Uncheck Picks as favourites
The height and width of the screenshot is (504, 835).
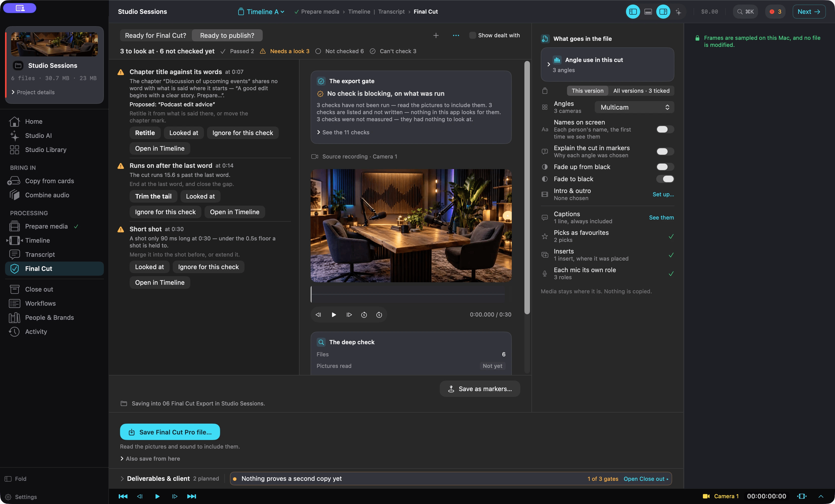pos(671,236)
